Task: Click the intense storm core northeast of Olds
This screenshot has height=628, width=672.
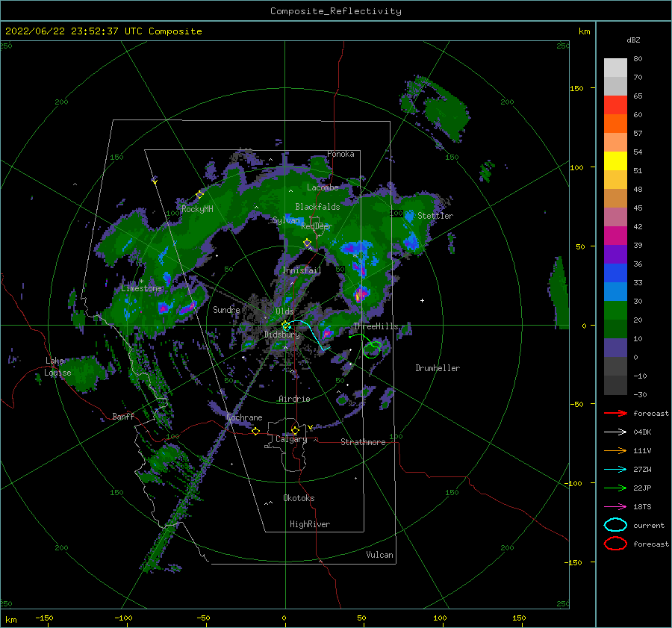Action: tap(361, 294)
